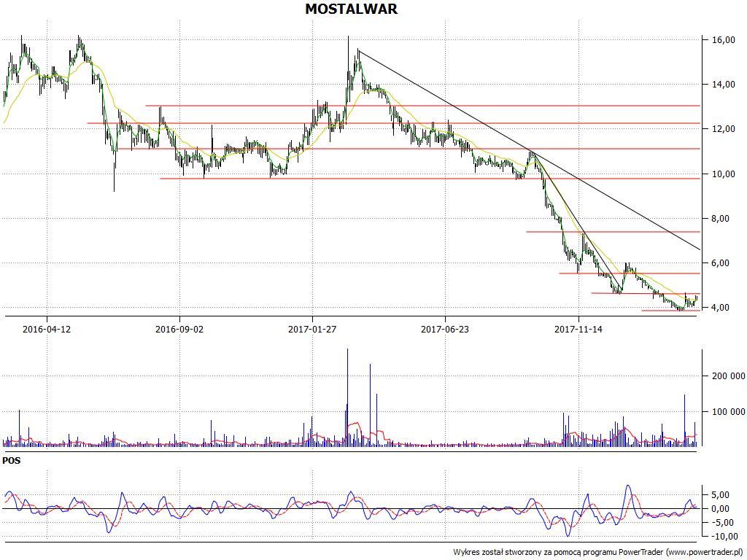The height and width of the screenshot is (560, 747).
Task: Click the 2017-06-23 date label
Action: click(445, 329)
